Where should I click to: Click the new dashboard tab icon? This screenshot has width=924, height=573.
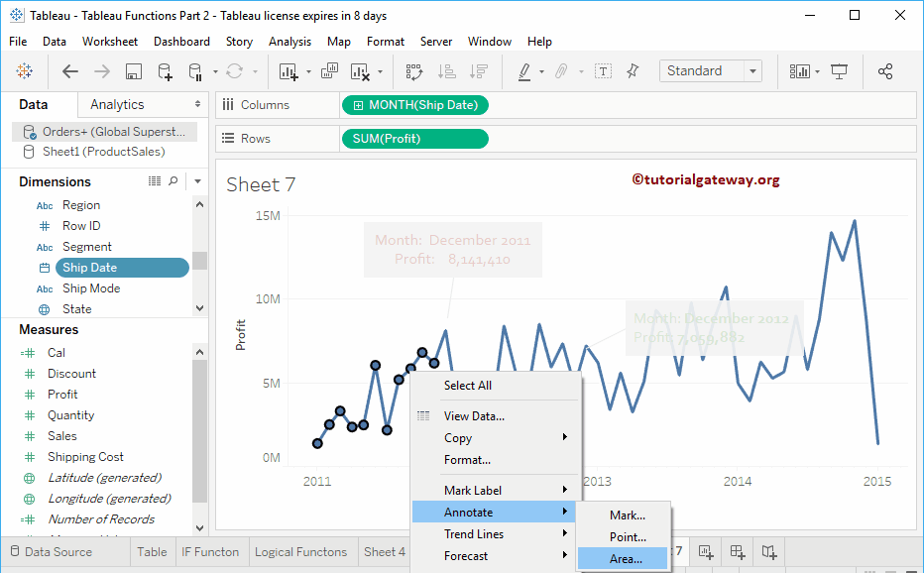[738, 552]
